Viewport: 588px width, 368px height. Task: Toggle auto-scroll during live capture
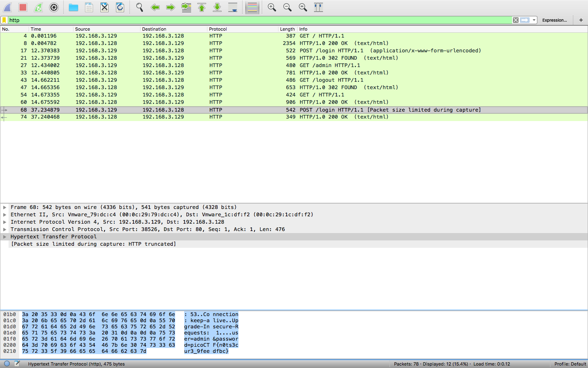click(x=233, y=7)
